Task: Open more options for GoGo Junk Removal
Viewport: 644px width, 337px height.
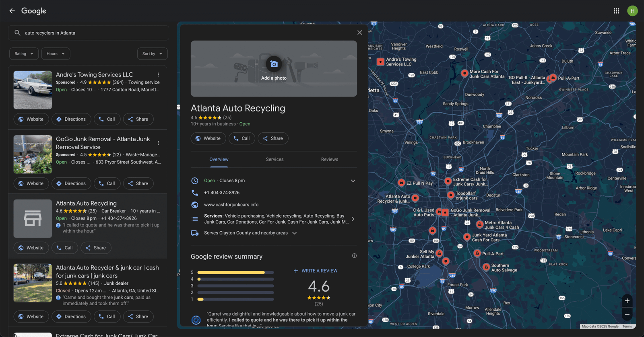Action: (x=159, y=143)
